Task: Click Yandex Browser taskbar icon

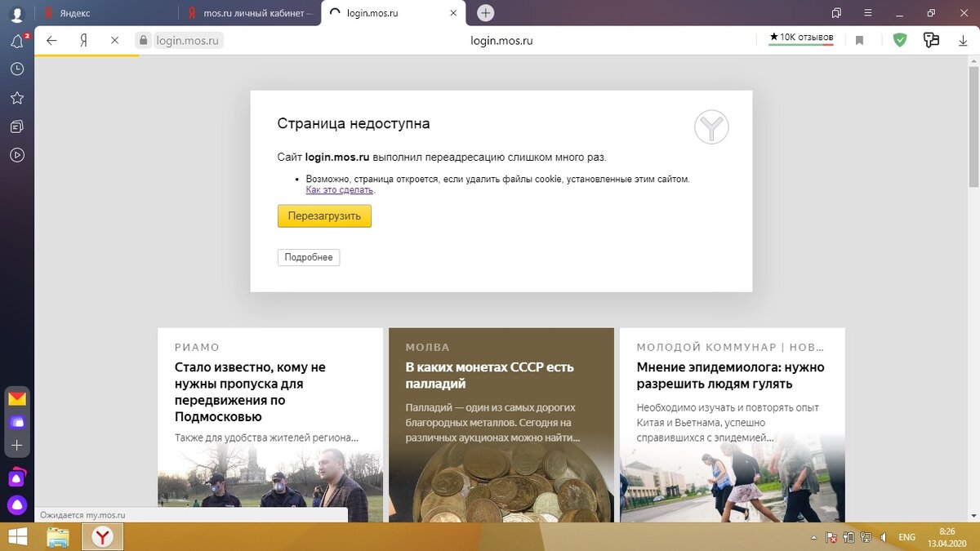Action: [x=102, y=536]
